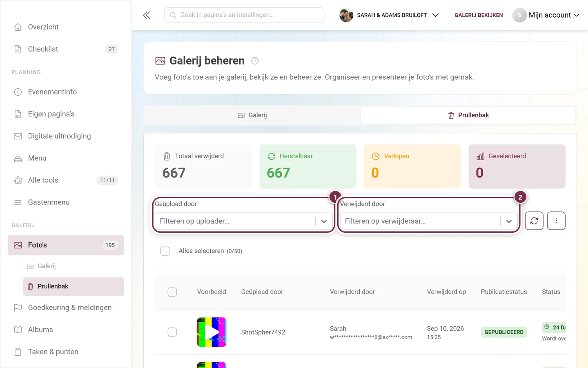Toggle the table header select checkbox

click(x=172, y=292)
